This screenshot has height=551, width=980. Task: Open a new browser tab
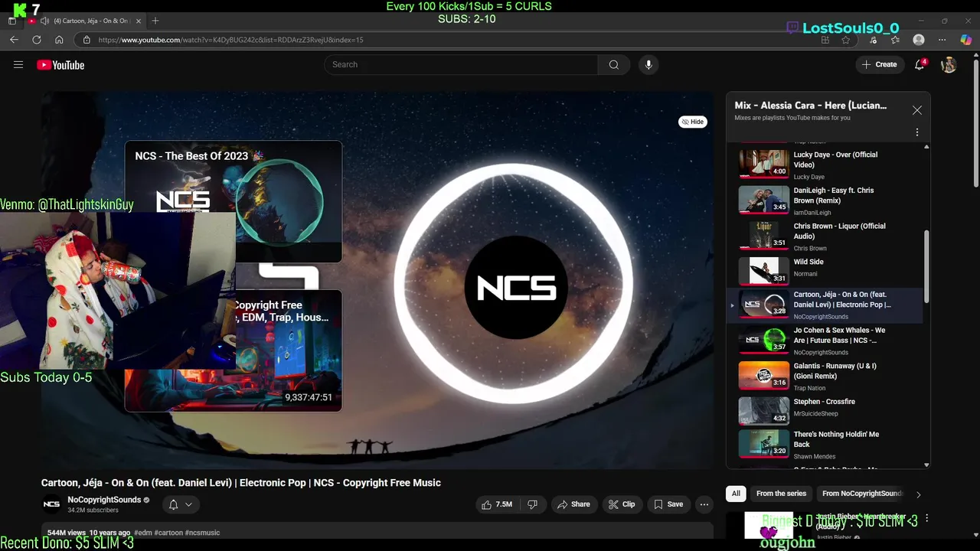click(155, 21)
